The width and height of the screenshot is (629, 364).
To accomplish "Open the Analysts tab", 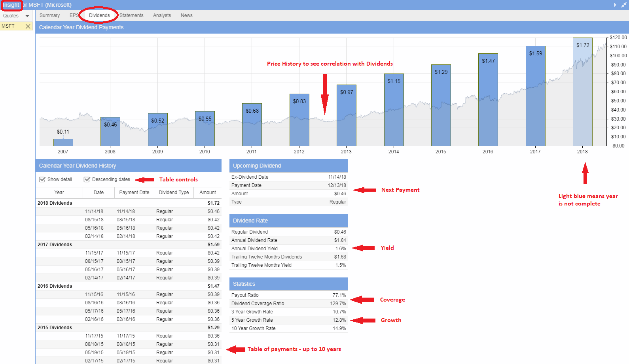I will click(x=162, y=15).
